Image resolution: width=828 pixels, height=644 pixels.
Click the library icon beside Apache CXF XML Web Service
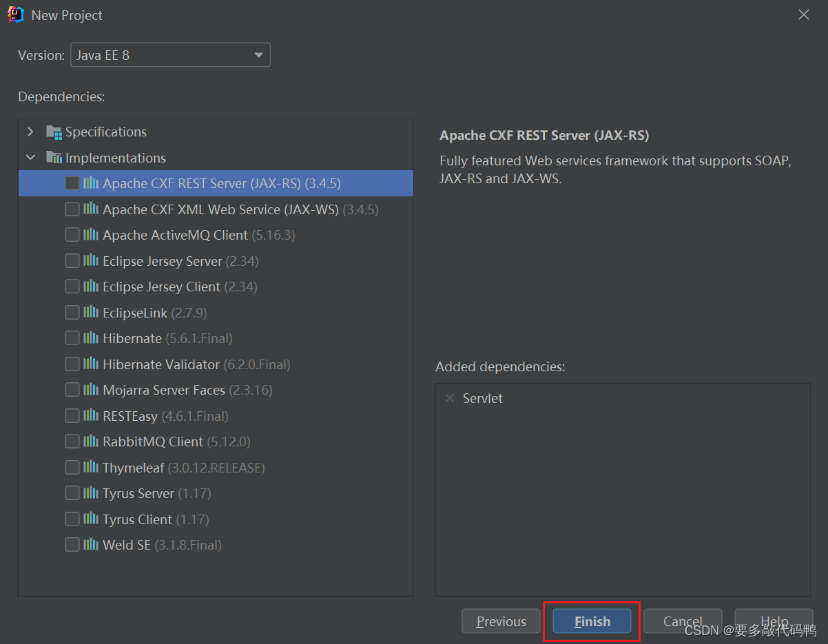91,209
